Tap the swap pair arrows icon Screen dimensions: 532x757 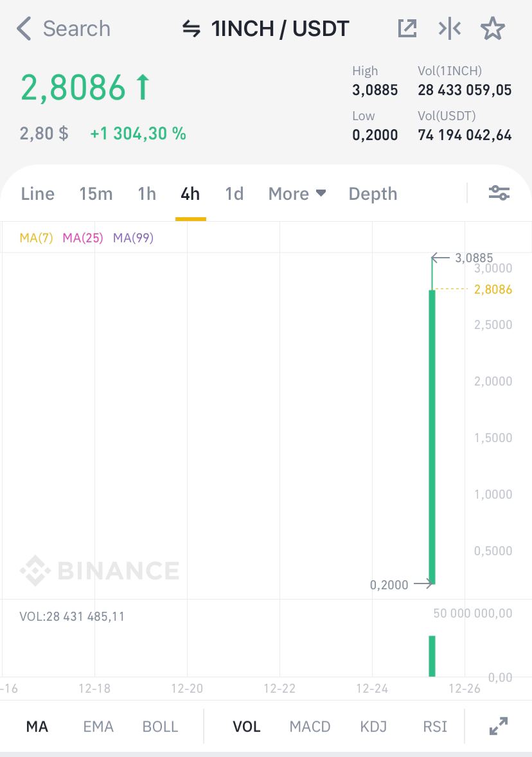pos(191,29)
